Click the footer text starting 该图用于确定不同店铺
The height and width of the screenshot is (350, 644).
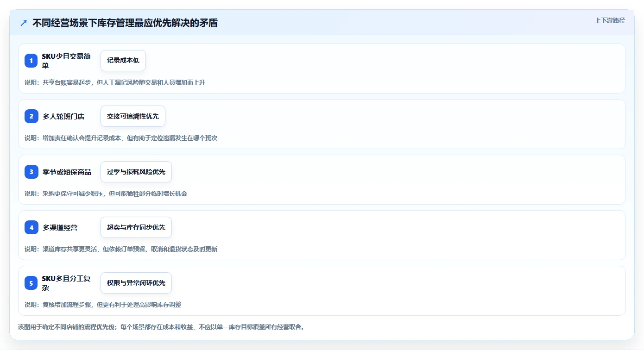[161, 327]
